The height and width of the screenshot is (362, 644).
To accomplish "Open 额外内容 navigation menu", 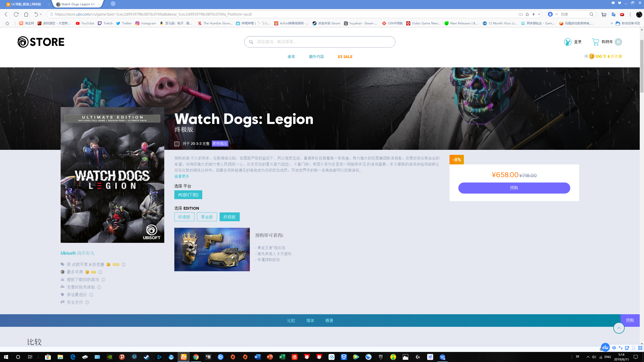I will (316, 57).
